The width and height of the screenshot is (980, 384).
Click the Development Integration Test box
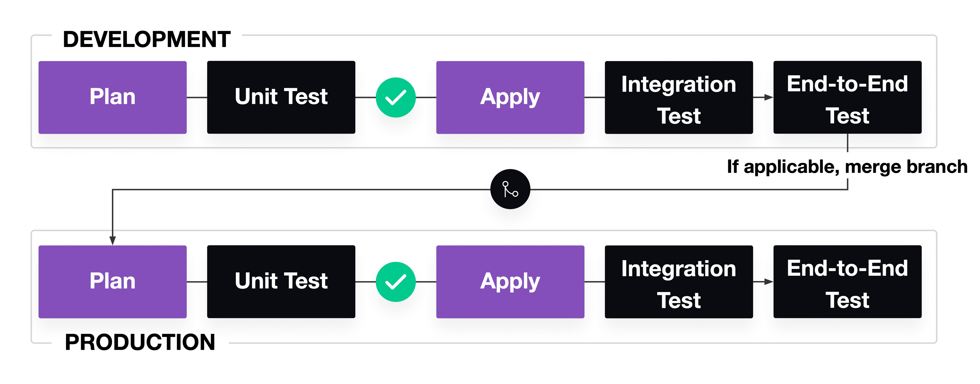pos(679,98)
